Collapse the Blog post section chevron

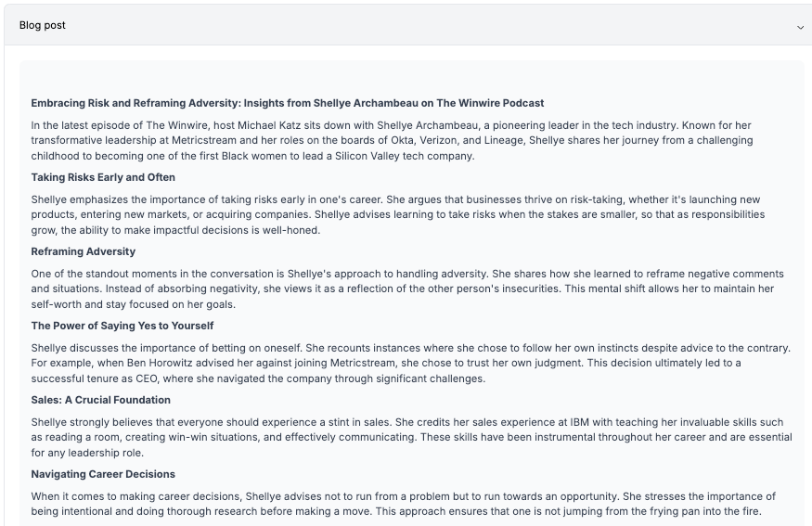[x=800, y=27]
